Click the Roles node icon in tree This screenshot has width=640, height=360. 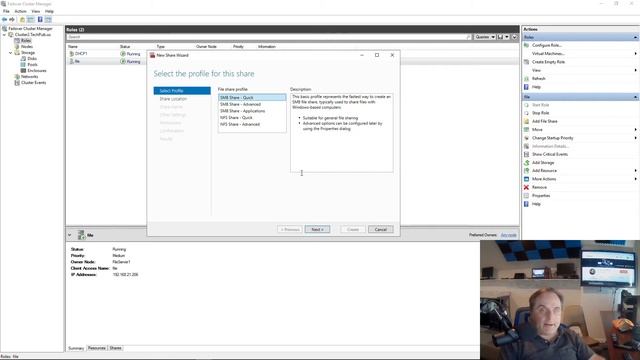(17, 40)
